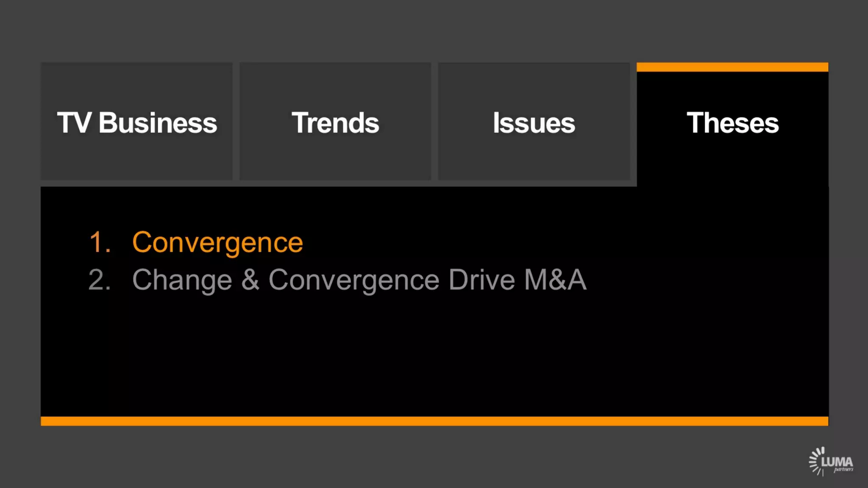Image resolution: width=868 pixels, height=488 pixels.
Task: Open Change & Convergence Drive M&A item
Action: point(359,280)
